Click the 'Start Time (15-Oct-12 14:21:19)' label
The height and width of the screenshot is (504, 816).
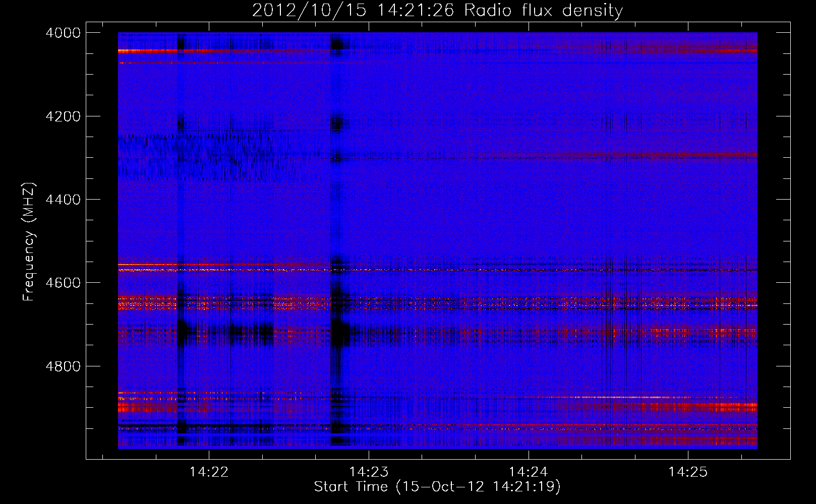[x=437, y=487]
